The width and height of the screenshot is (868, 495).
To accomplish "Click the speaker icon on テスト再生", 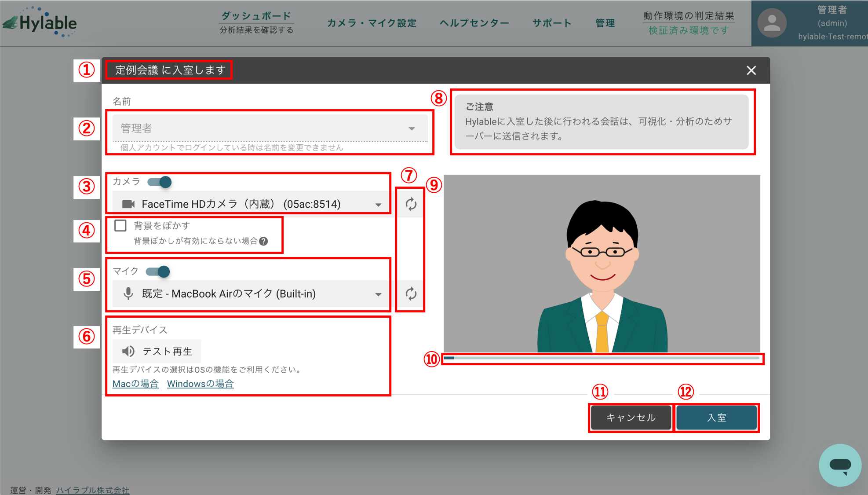I will 128,351.
